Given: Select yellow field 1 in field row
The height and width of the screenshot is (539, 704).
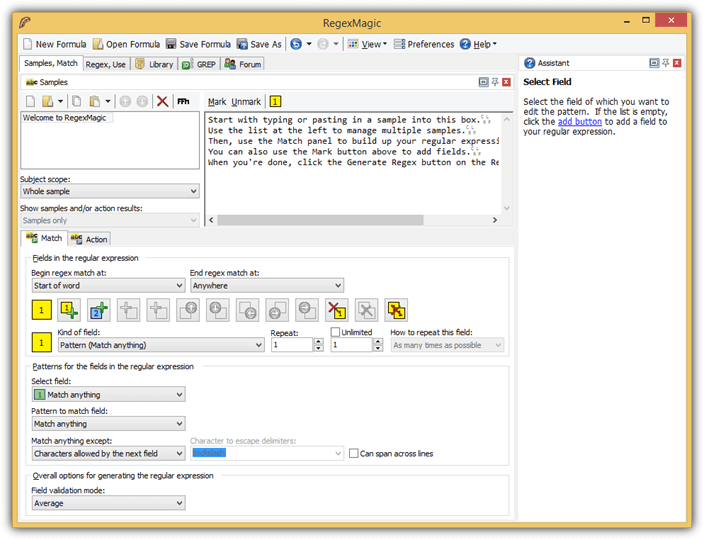Looking at the screenshot, I should pos(41,310).
